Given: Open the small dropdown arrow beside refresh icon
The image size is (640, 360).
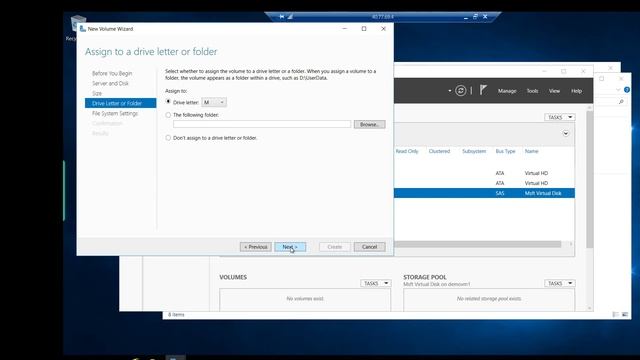Looking at the screenshot, I should point(449,91).
